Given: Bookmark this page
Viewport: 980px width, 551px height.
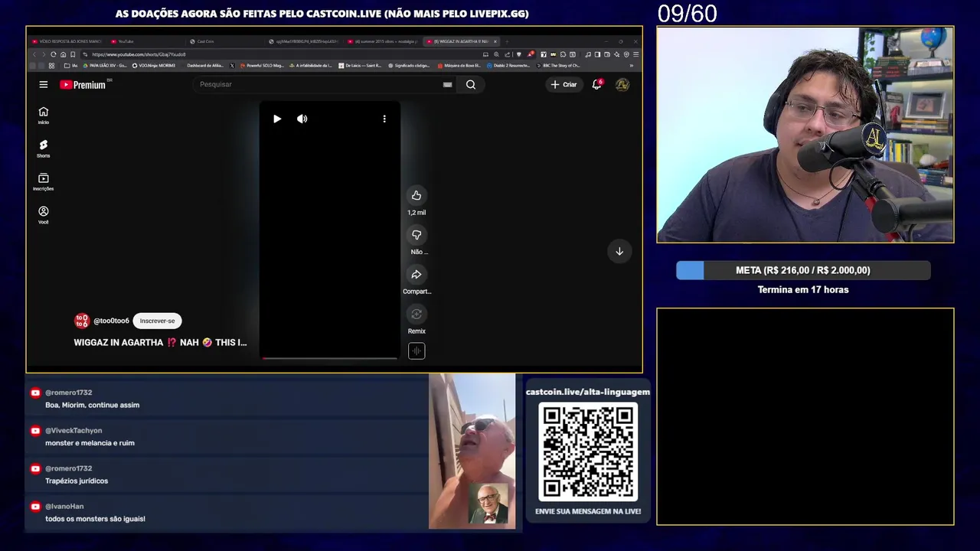Looking at the screenshot, I should (73, 54).
